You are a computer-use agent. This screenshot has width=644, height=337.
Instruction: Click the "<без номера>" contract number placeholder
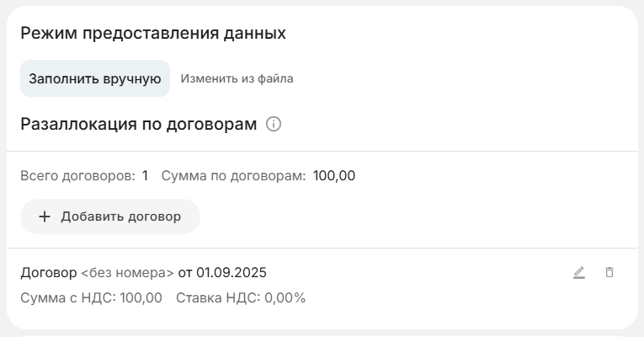[127, 272]
